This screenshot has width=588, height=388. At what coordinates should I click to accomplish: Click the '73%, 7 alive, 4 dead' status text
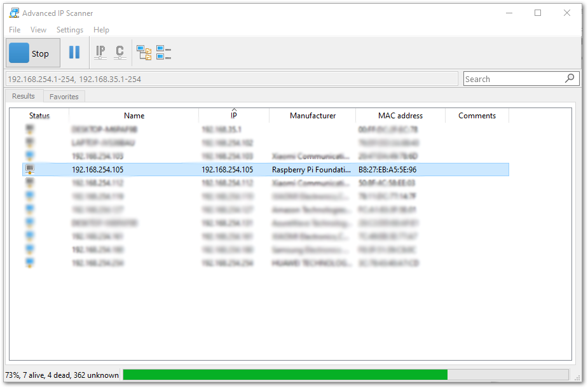(62, 375)
